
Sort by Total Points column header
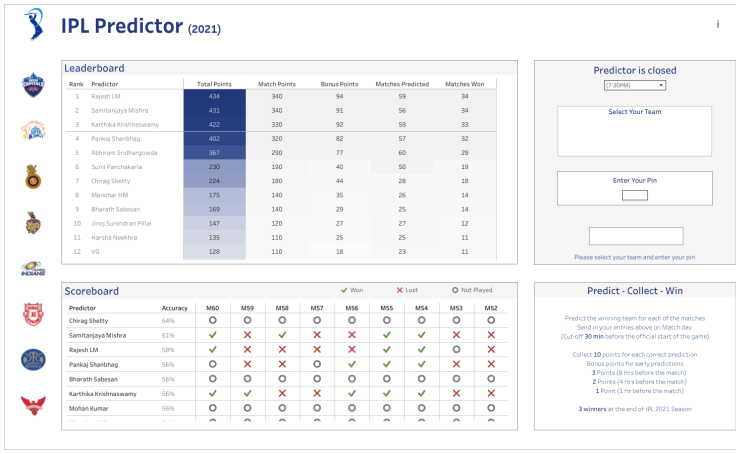(x=214, y=84)
